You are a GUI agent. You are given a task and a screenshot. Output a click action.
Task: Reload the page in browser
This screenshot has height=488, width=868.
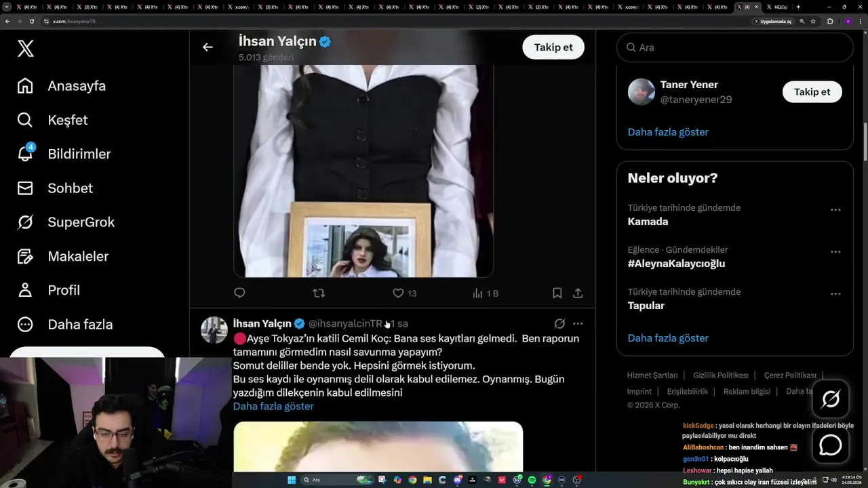[x=32, y=21]
